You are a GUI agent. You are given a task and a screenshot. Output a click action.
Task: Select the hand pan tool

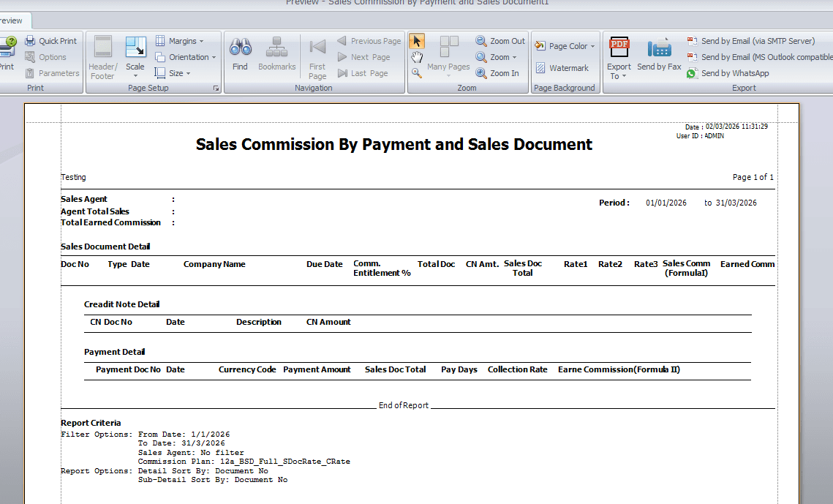click(417, 57)
